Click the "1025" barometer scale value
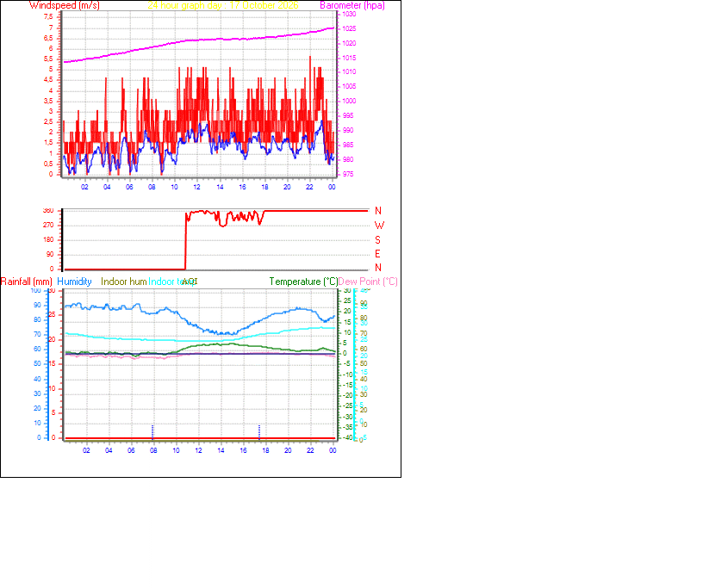703x588 pixels. click(349, 28)
